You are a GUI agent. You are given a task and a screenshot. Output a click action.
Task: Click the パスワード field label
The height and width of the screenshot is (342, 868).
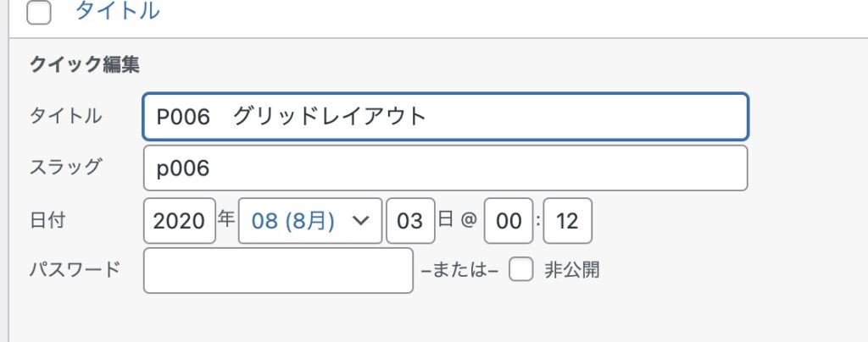75,270
